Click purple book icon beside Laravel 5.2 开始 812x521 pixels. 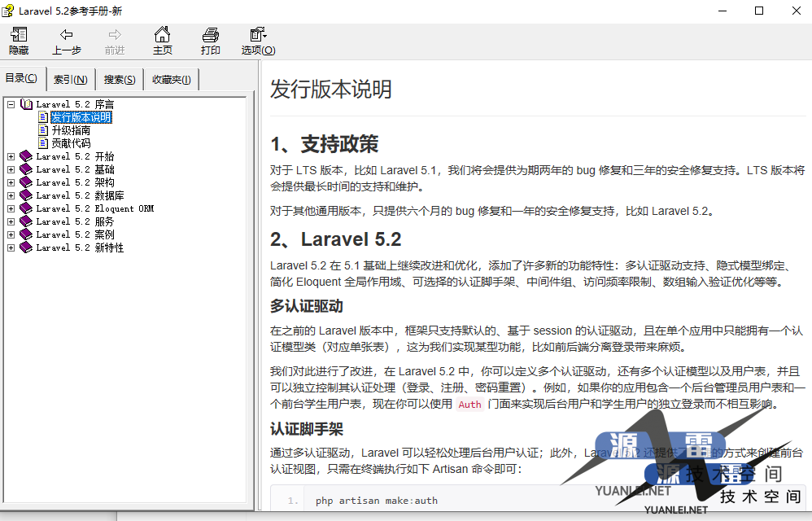point(26,156)
